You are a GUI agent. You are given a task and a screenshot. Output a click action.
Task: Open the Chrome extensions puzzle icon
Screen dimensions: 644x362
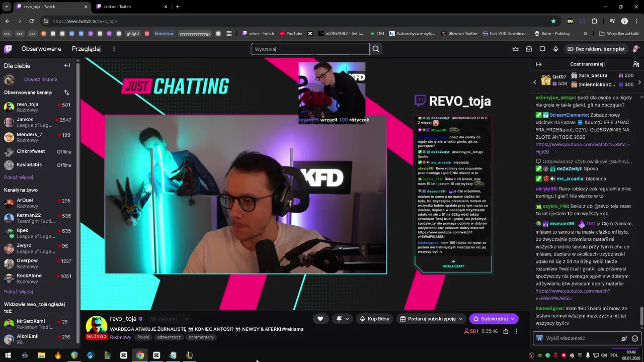click(594, 21)
